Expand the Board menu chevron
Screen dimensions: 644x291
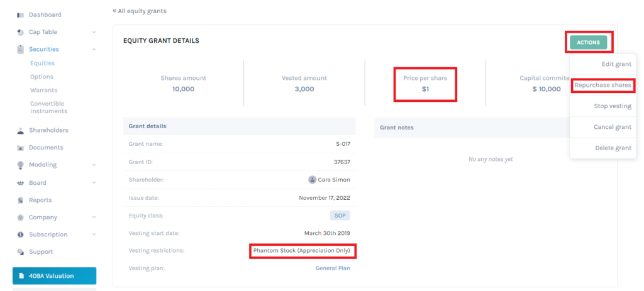94,183
